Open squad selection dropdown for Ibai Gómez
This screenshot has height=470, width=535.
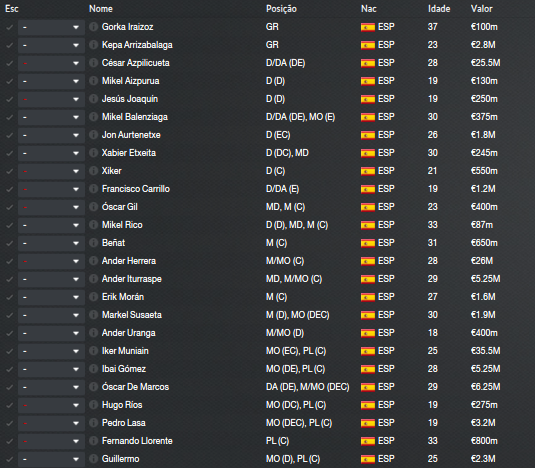pos(51,369)
